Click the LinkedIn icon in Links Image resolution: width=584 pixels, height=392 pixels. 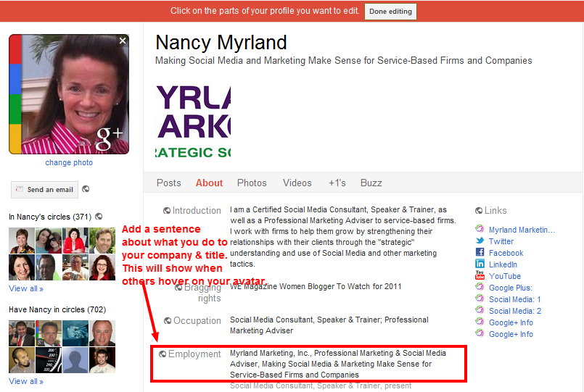point(480,264)
